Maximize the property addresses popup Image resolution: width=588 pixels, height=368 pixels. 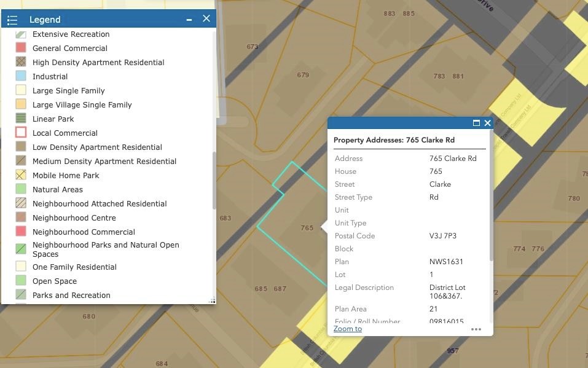click(476, 123)
